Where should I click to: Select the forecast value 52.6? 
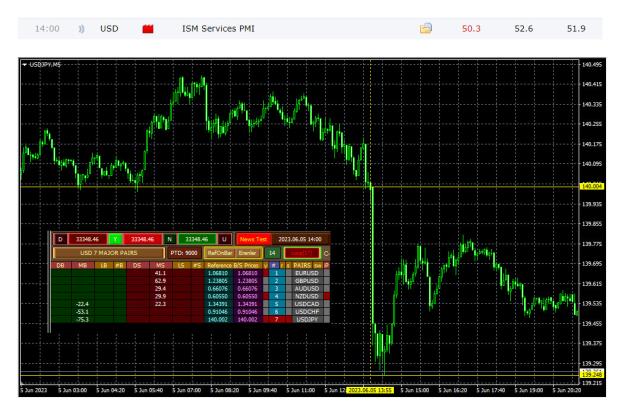click(x=524, y=29)
